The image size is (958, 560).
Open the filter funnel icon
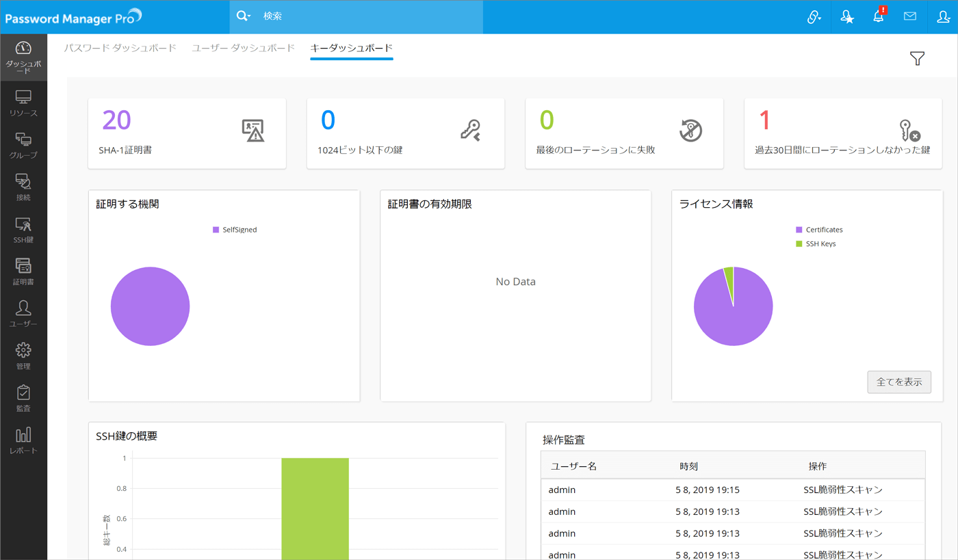pyautogui.click(x=917, y=59)
